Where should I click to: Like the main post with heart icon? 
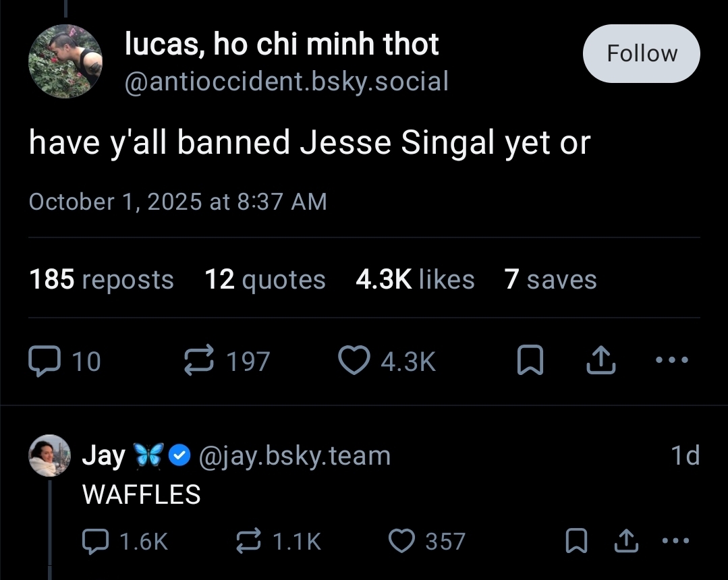(354, 361)
